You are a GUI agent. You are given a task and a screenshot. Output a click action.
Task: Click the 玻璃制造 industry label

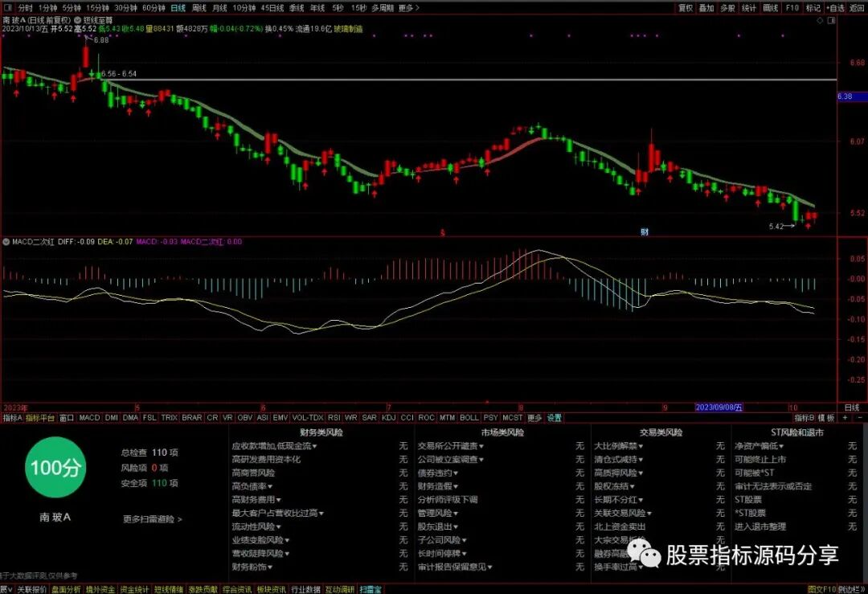348,29
